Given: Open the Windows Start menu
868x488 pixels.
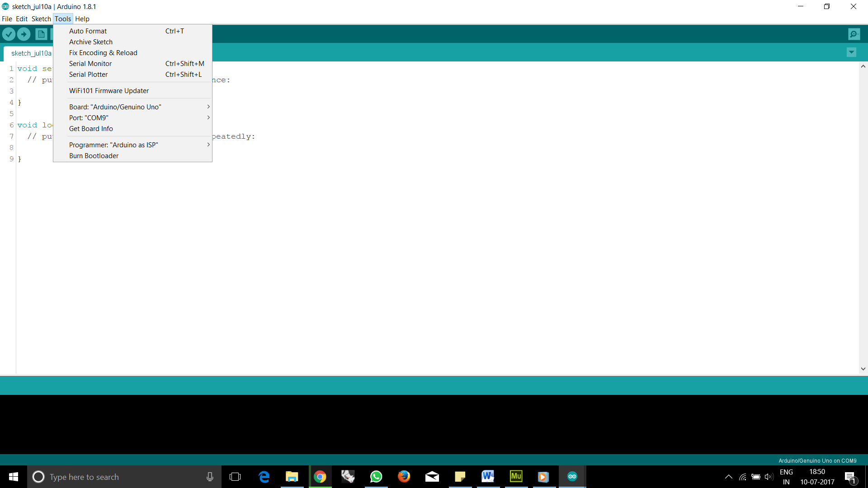Looking at the screenshot, I should 14,477.
